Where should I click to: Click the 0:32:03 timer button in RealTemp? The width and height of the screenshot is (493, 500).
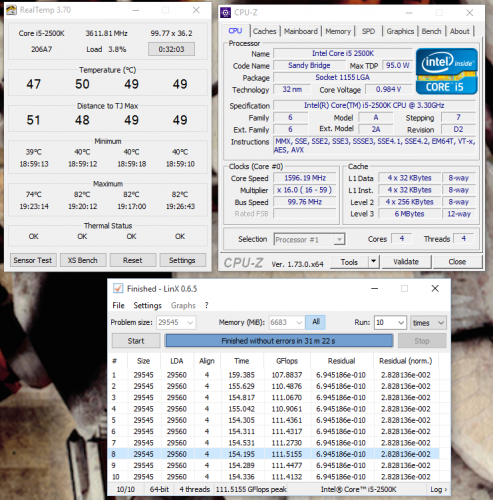click(x=171, y=49)
